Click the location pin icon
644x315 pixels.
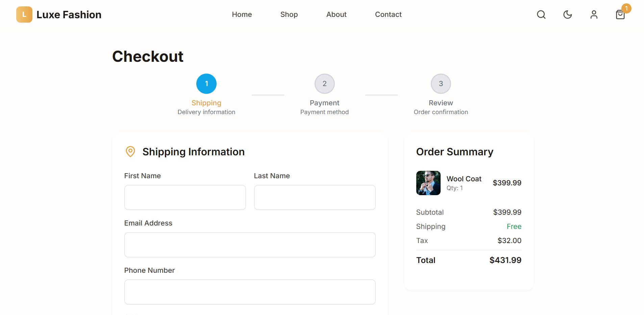tap(130, 152)
